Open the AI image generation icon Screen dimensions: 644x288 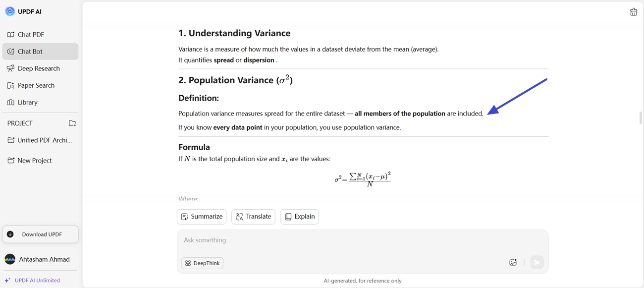513,262
